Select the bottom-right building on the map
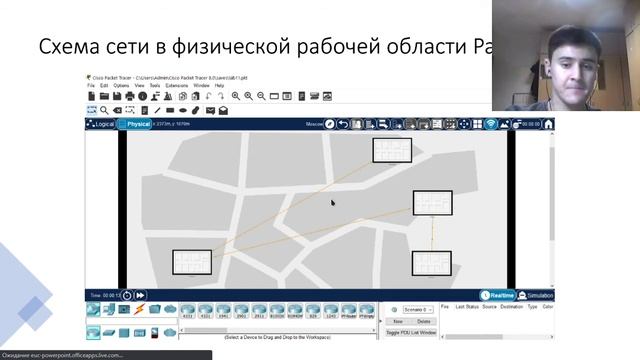 tap(432, 263)
